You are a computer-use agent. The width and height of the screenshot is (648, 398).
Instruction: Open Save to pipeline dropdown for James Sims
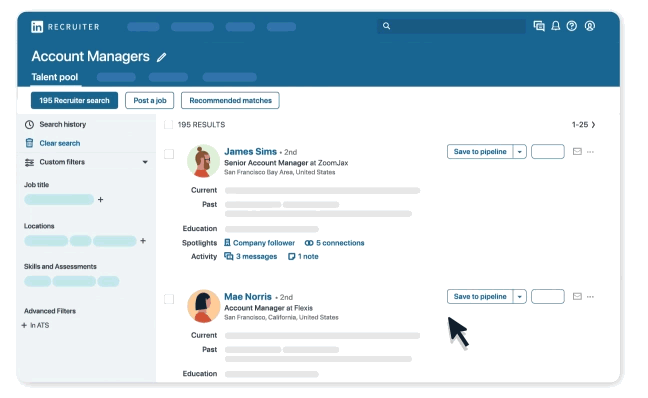[x=519, y=152]
